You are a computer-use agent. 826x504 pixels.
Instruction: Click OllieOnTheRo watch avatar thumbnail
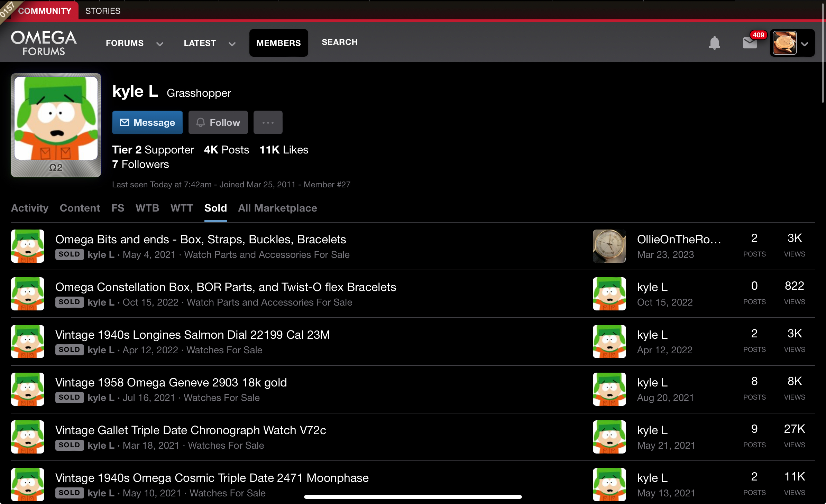tap(609, 246)
